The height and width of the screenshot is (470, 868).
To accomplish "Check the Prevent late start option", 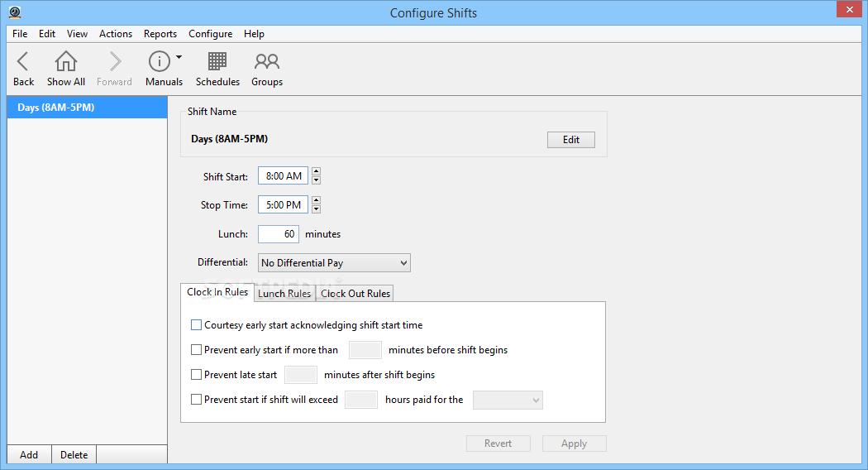I will tap(196, 375).
